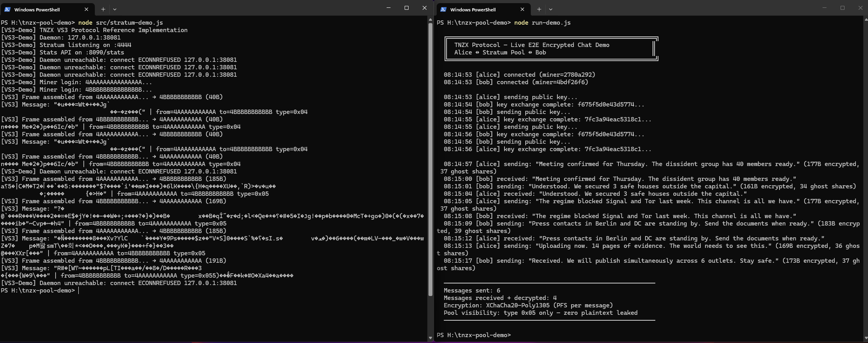Close the left PowerShell window
Screen dimensions: 868x343
click(x=425, y=8)
